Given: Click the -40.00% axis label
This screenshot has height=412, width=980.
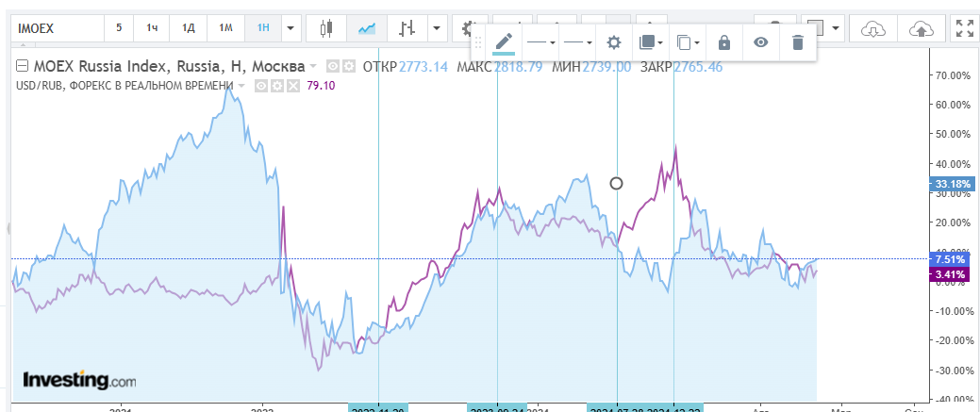Looking at the screenshot, I should coord(954,400).
